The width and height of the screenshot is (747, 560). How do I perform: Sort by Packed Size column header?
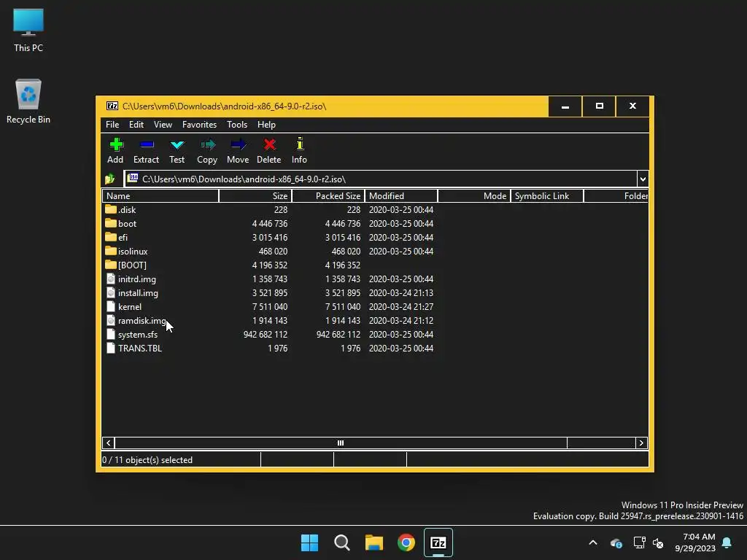[x=329, y=195]
